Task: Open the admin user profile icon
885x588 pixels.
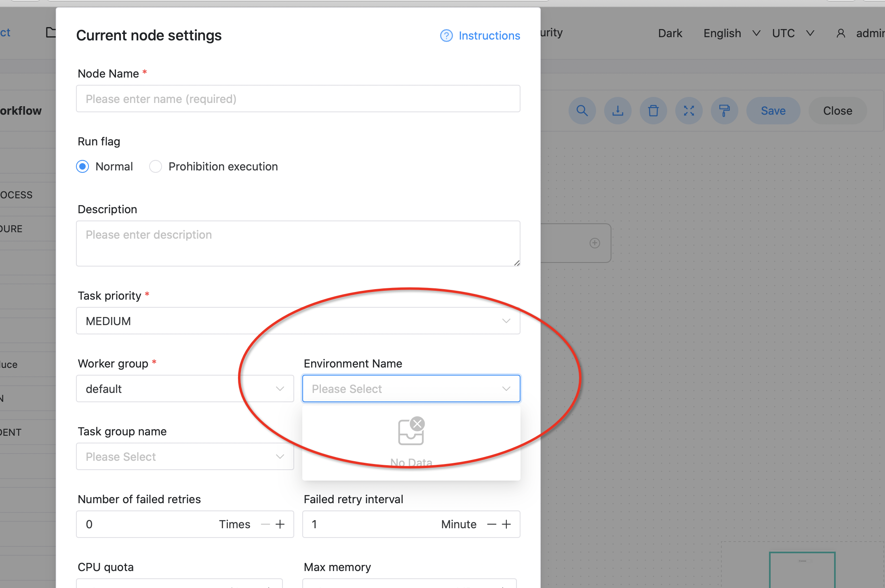Action: point(841,33)
